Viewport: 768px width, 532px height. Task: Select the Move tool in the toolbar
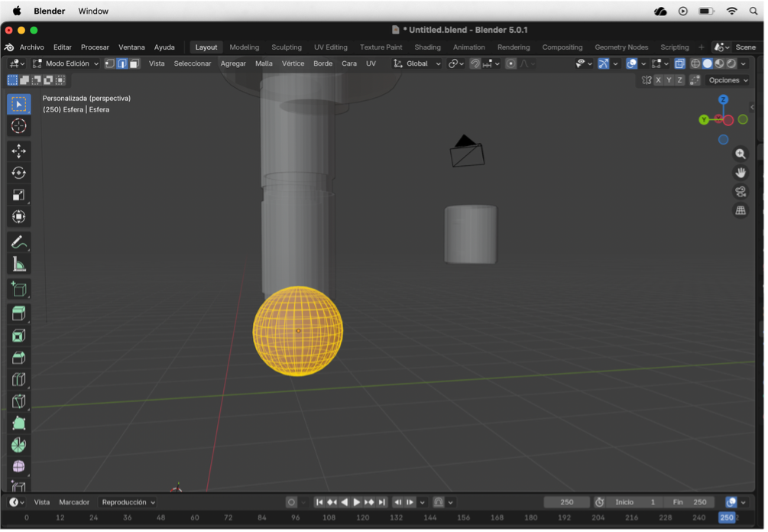coord(18,151)
